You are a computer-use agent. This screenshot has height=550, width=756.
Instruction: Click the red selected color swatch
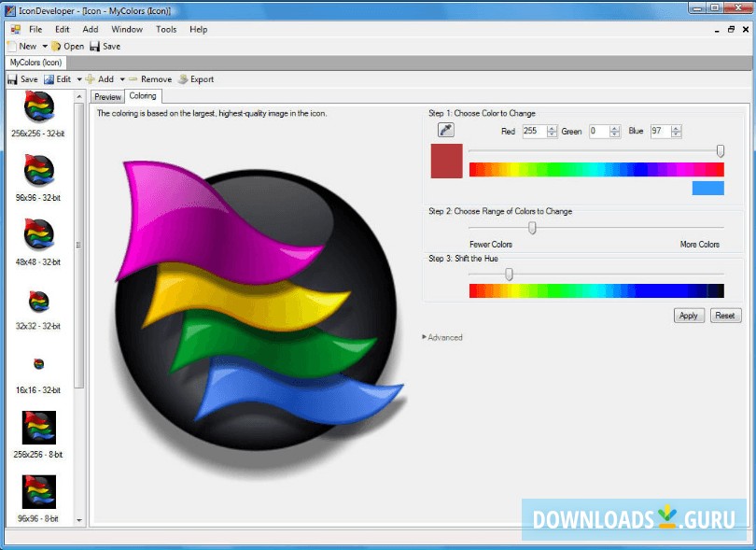(x=446, y=162)
